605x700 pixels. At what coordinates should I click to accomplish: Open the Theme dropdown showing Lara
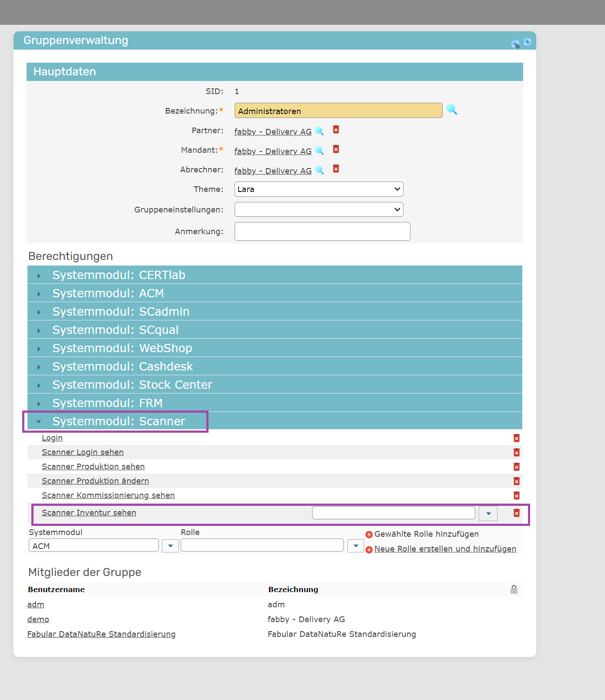319,189
